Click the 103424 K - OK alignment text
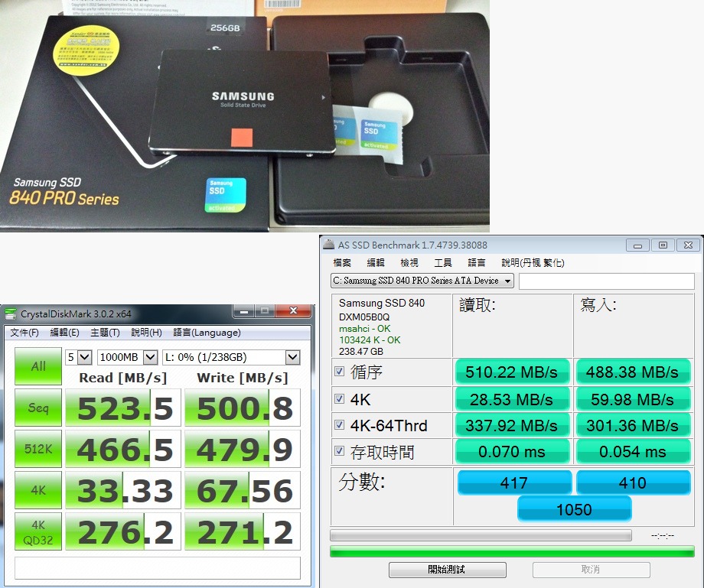The image size is (704, 588). point(370,340)
